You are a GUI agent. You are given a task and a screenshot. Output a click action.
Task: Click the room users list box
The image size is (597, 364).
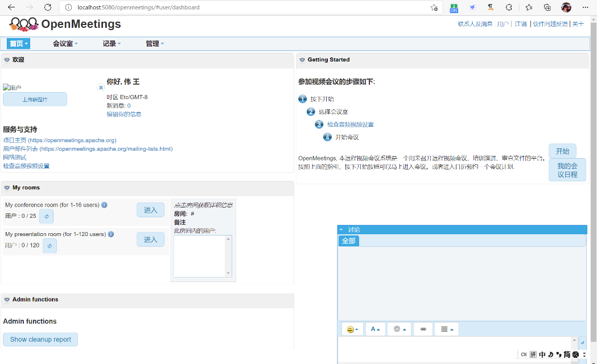click(x=203, y=256)
